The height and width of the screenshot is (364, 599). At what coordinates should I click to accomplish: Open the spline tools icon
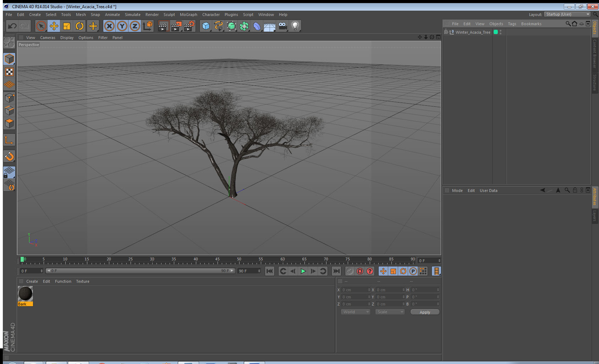click(219, 26)
